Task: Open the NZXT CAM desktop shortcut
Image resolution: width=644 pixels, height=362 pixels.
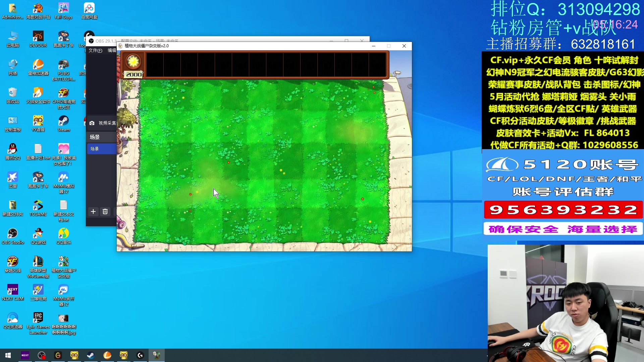Action: click(x=13, y=293)
